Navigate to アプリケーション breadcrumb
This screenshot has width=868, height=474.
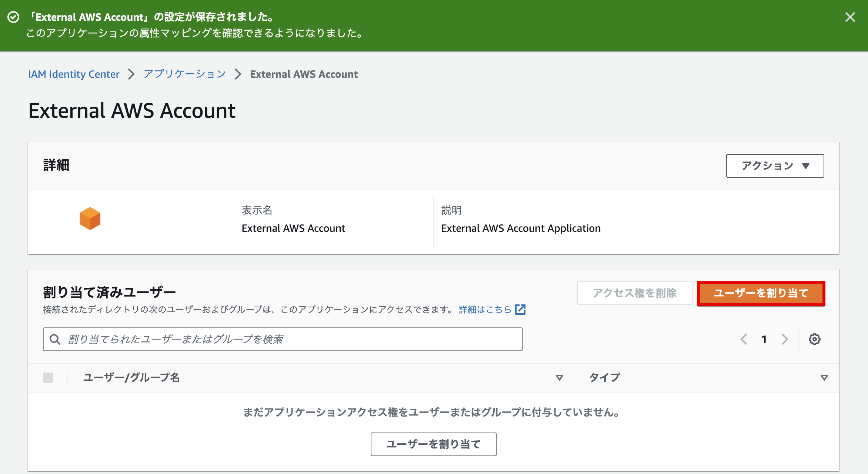click(x=185, y=74)
